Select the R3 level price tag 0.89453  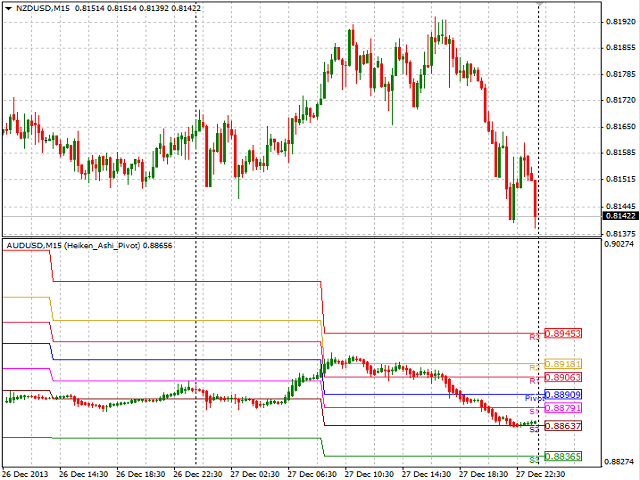point(563,333)
